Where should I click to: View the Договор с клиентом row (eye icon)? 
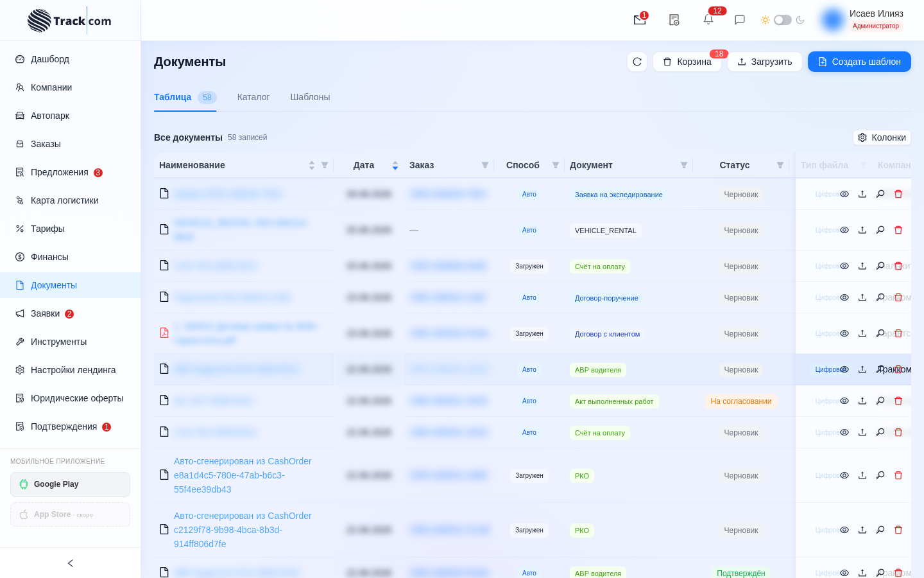[x=844, y=333]
